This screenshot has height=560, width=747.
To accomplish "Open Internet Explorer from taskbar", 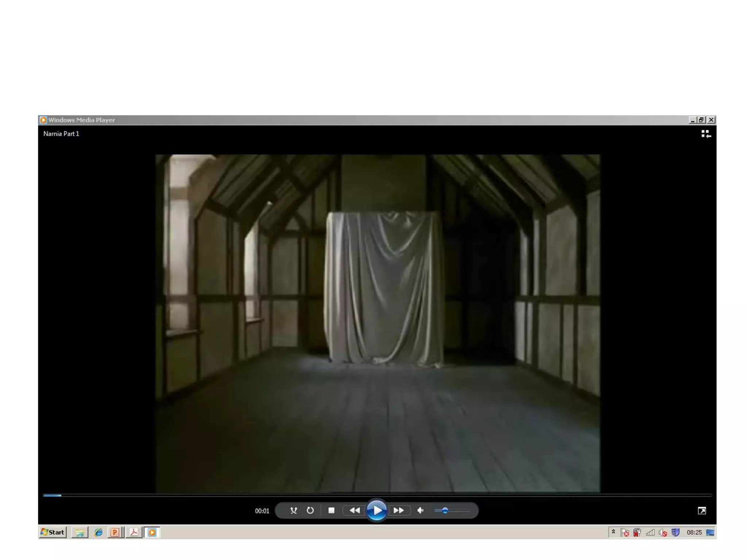I will pyautogui.click(x=98, y=533).
